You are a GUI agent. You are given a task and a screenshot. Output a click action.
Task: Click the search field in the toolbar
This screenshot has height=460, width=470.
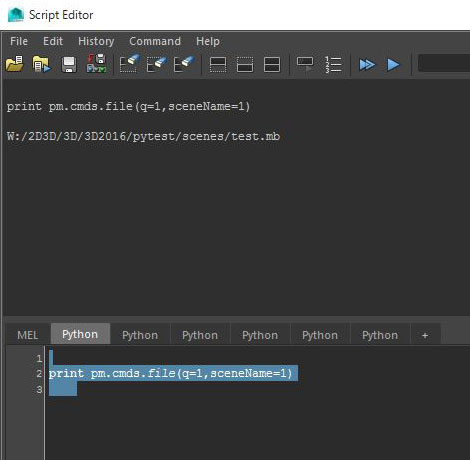tap(444, 63)
